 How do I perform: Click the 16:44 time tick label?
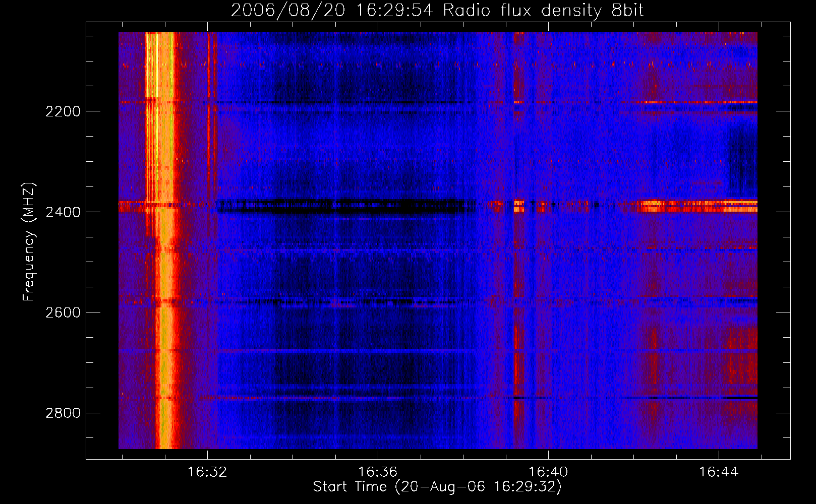(719, 472)
